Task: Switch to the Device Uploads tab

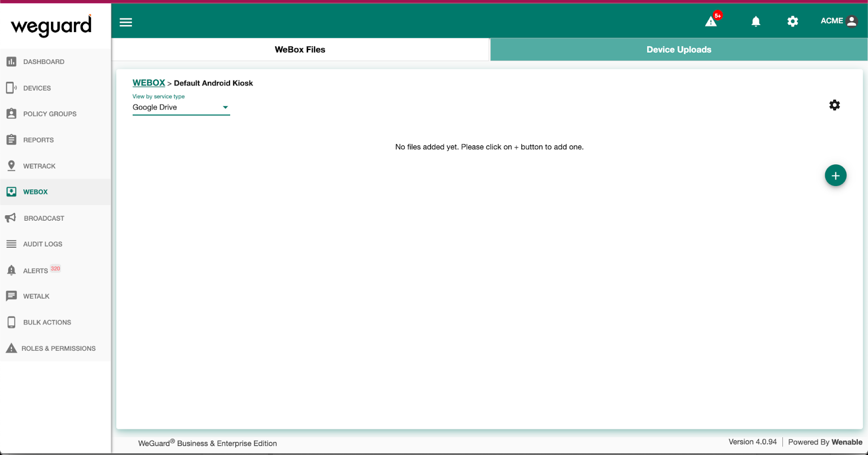Action: [x=679, y=49]
